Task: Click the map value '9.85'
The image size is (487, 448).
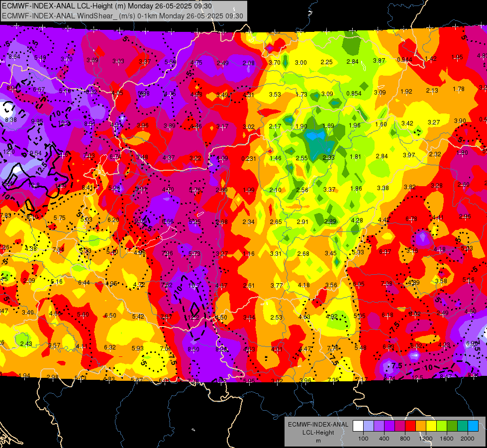Action: tap(37, 121)
